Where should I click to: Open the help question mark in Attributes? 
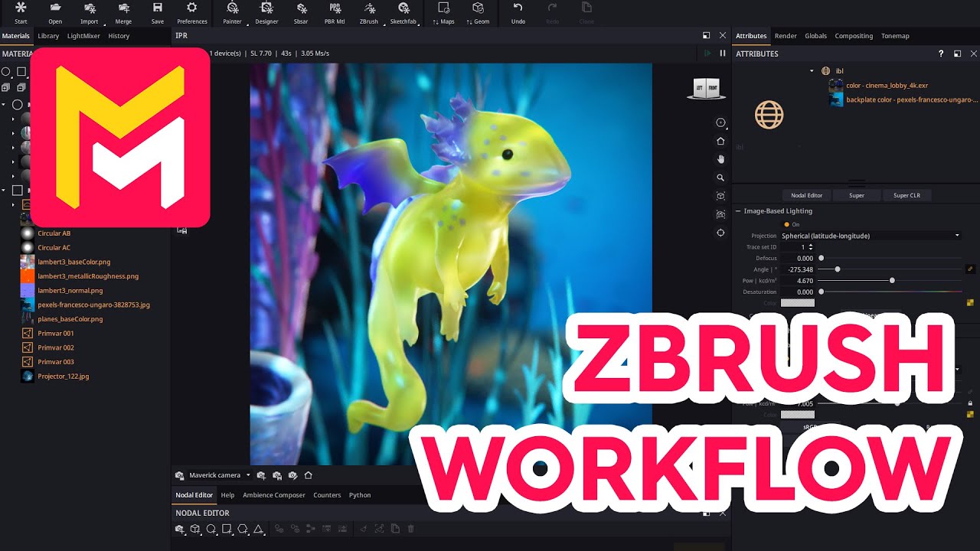(941, 54)
